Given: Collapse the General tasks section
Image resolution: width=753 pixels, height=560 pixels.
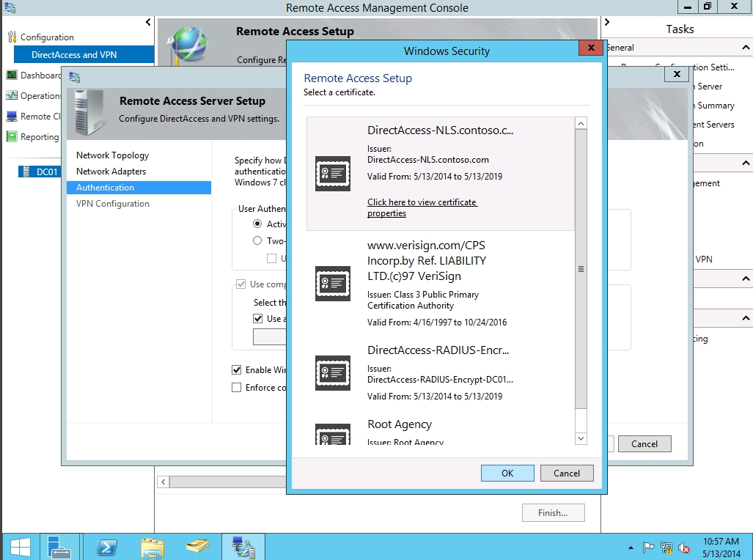Looking at the screenshot, I should pyautogui.click(x=746, y=48).
